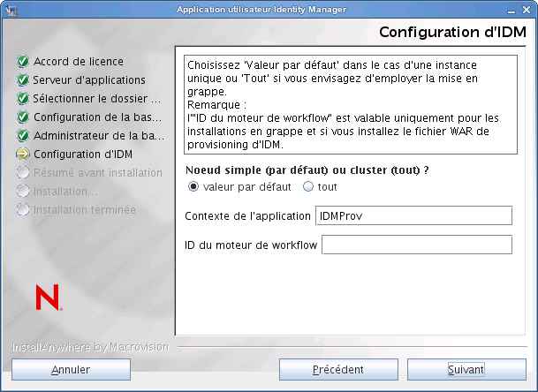Click the yellow arrow icon beside Configuration d'IDM
538x392 pixels.
point(23,154)
